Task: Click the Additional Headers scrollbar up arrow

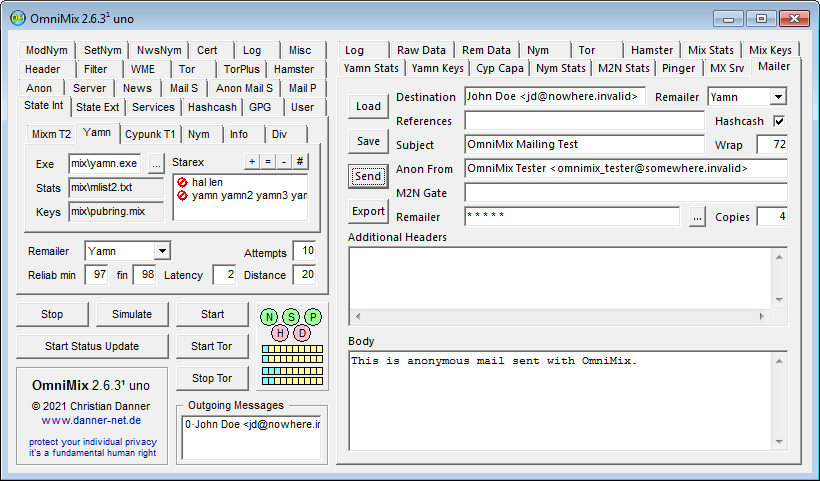Action: [x=779, y=257]
